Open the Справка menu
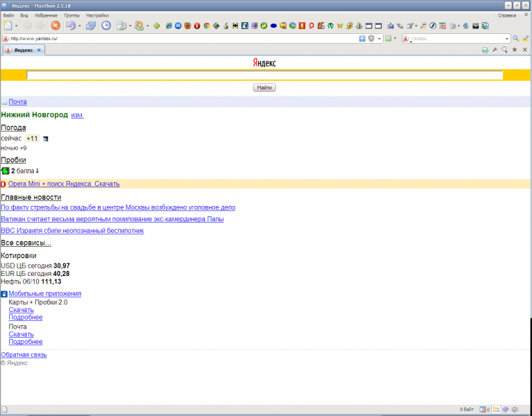The height and width of the screenshot is (416, 532). (x=507, y=15)
